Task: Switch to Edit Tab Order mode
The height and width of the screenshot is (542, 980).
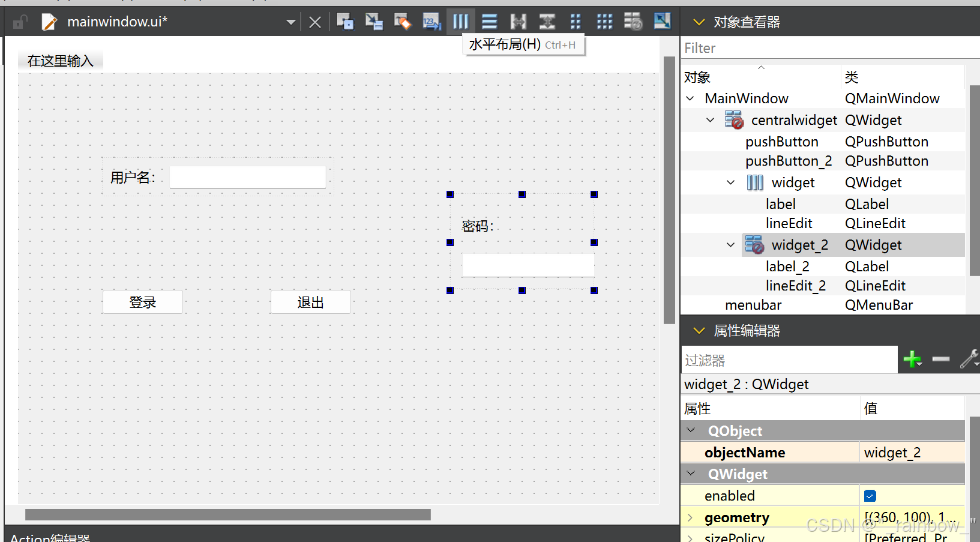Action: coord(431,22)
